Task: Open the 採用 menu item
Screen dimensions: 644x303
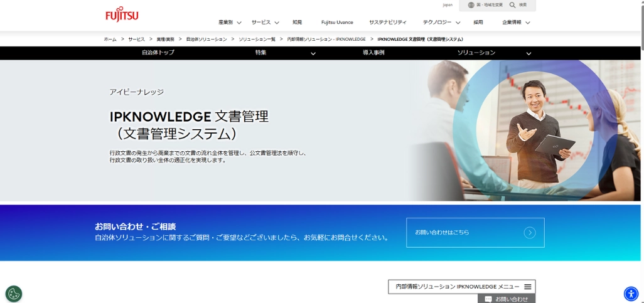Action: (478, 22)
